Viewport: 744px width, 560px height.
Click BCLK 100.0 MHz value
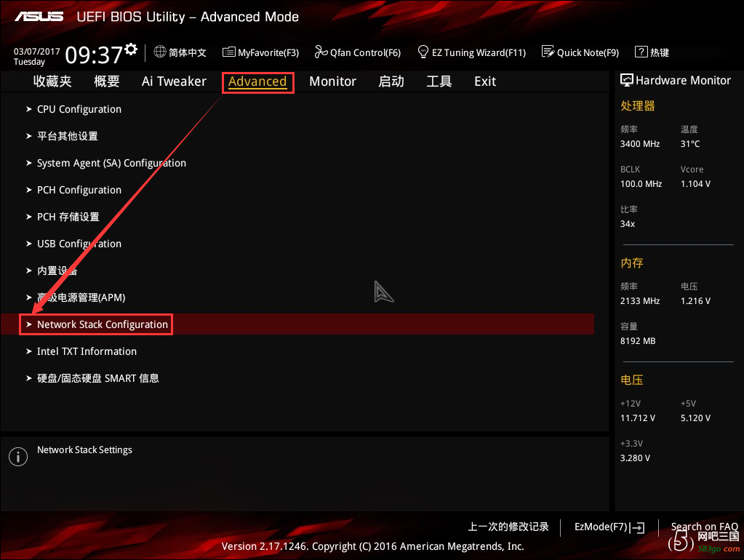641,184
